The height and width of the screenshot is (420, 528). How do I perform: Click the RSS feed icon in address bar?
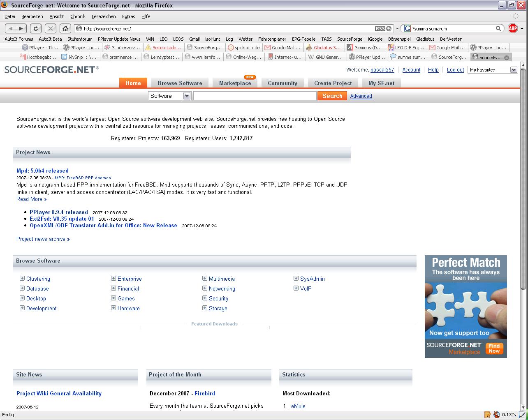pos(380,28)
